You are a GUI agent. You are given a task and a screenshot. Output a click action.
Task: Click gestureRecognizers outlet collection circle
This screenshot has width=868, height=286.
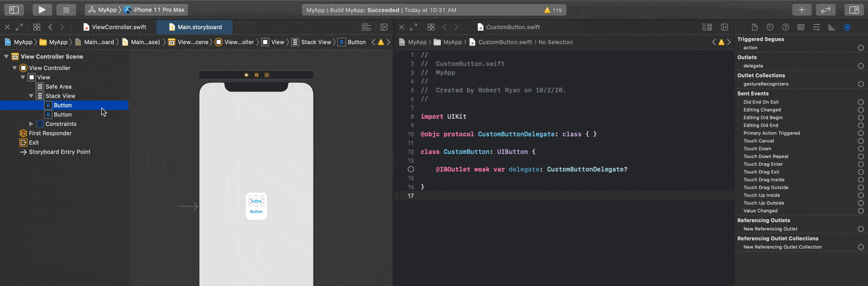pyautogui.click(x=861, y=84)
